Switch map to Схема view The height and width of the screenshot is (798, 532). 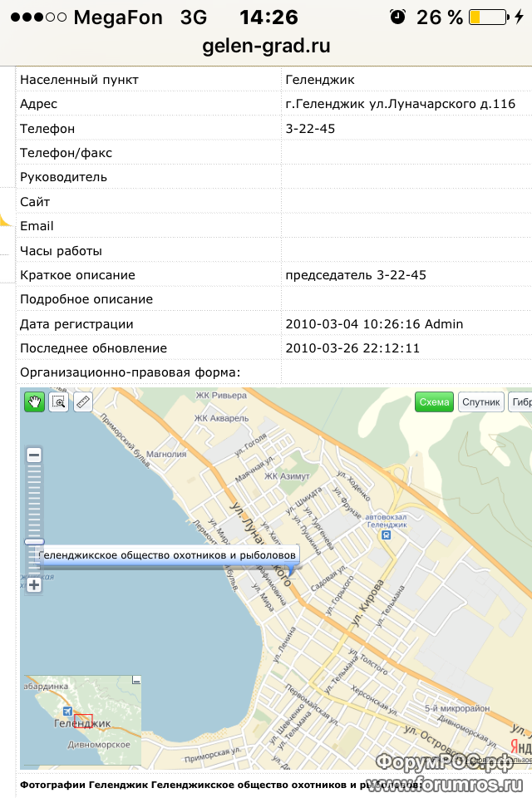[x=434, y=402]
